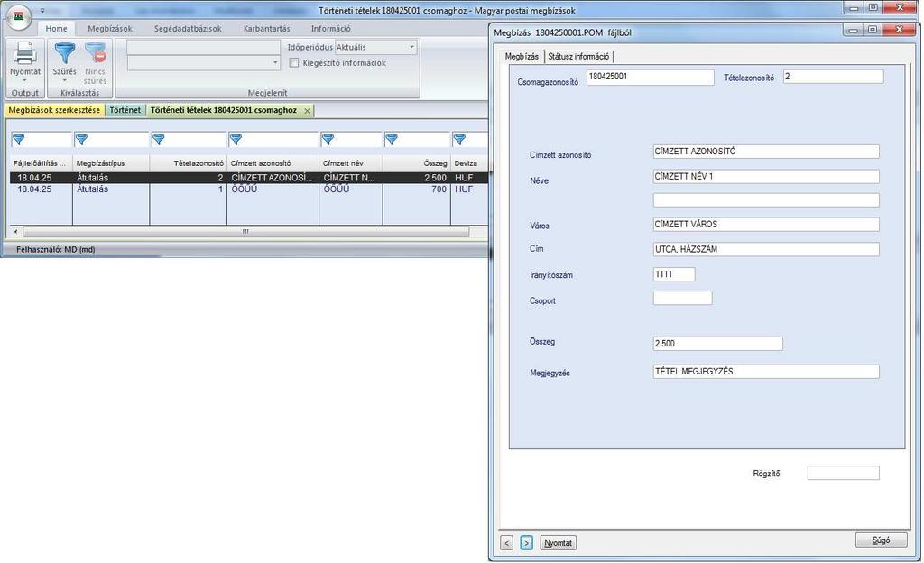This screenshot has width=924, height=563.
Task: Click the Csomagazonosító field 180425001
Action: click(650, 78)
